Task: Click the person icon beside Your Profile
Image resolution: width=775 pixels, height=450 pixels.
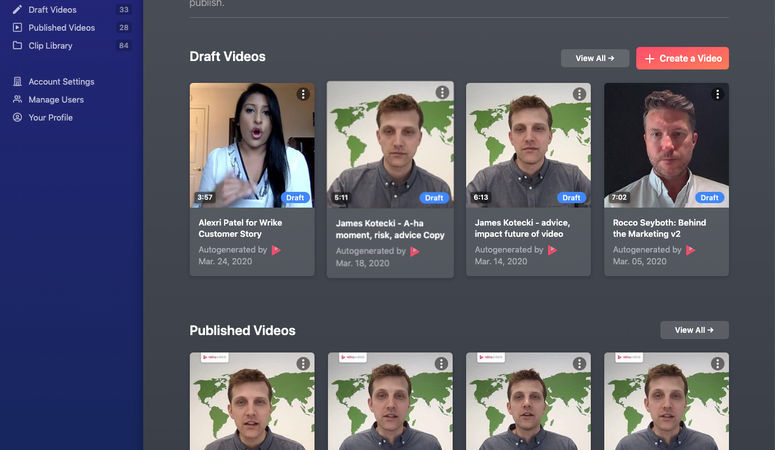Action: (x=17, y=118)
